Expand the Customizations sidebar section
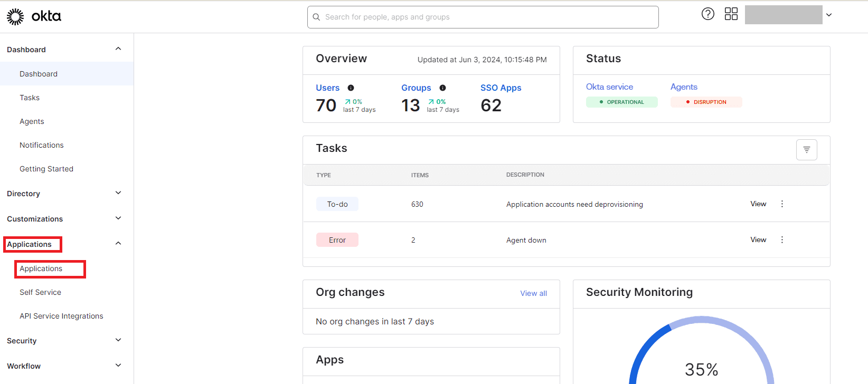The image size is (868, 384). click(x=118, y=218)
